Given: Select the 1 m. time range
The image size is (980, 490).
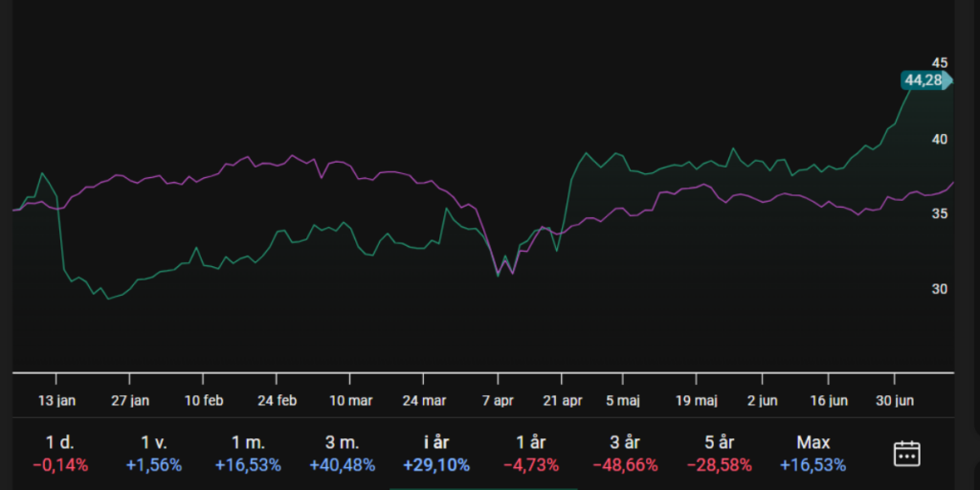Looking at the screenshot, I should tap(248, 454).
